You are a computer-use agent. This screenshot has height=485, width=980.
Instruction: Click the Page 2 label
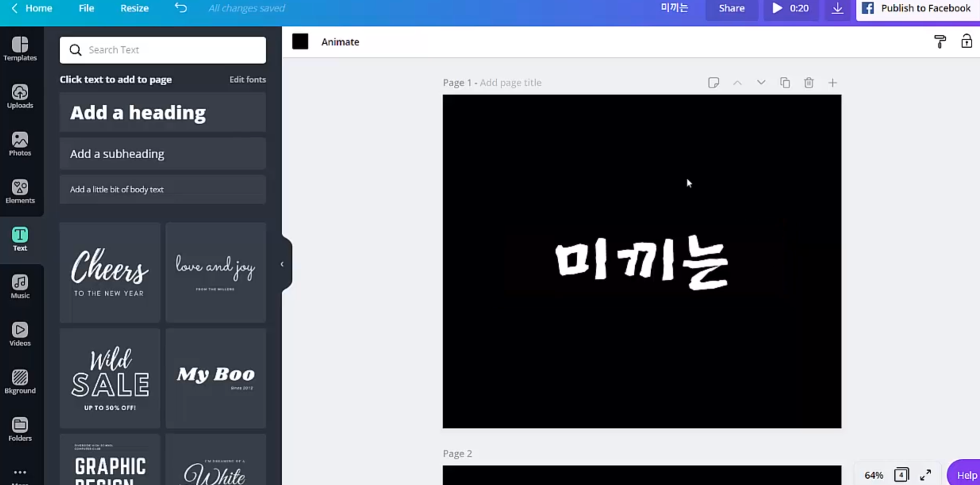coord(457,454)
